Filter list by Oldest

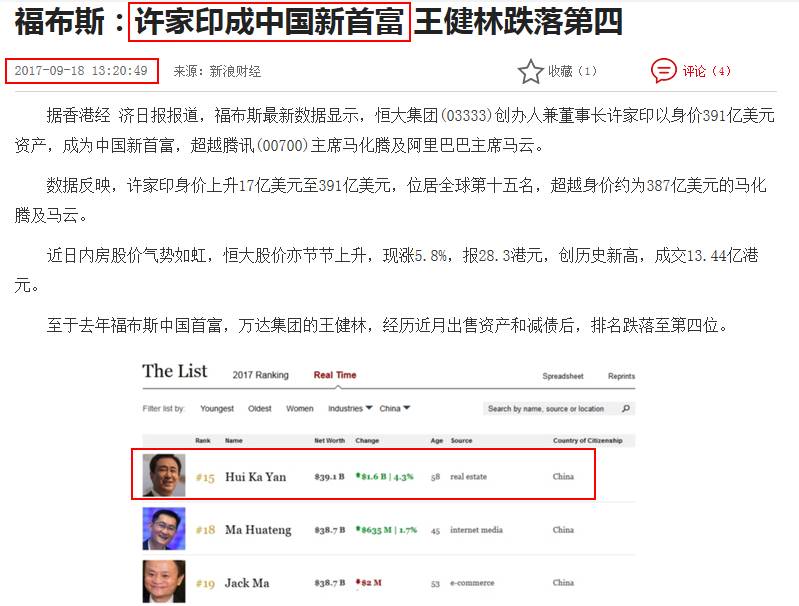coord(259,409)
